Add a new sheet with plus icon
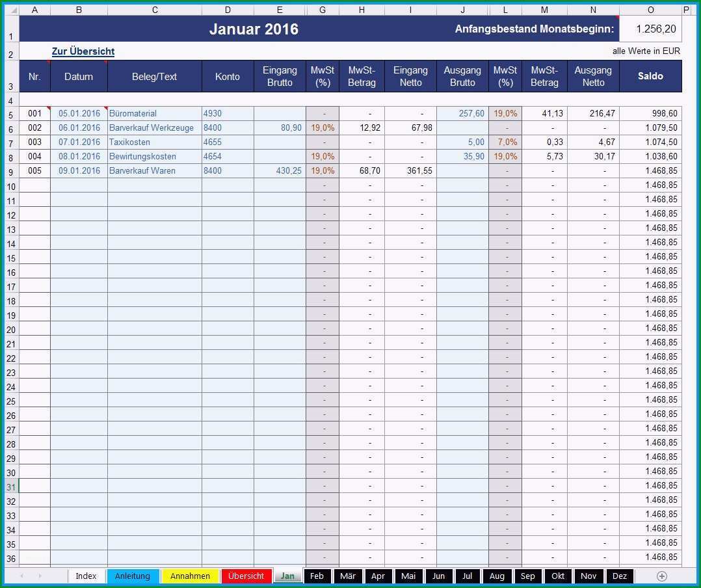This screenshot has width=701, height=588. point(662,576)
